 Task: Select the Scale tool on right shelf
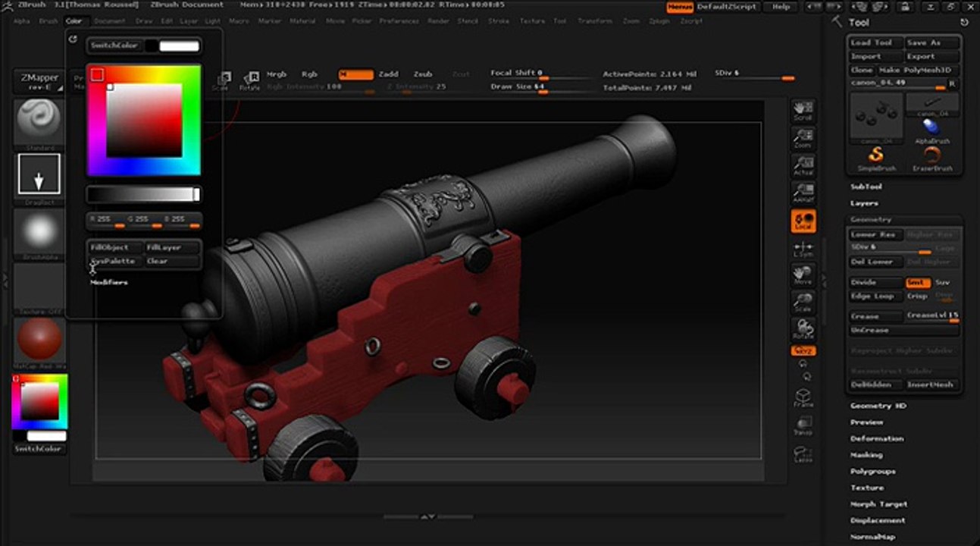click(803, 302)
